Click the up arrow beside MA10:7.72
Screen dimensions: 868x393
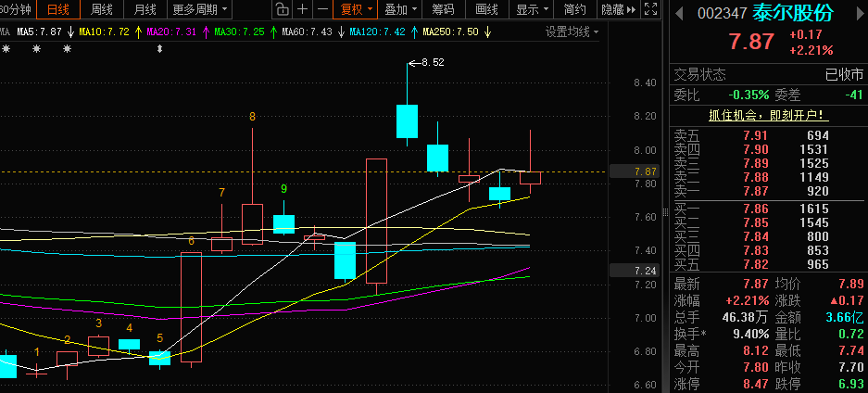coord(137,32)
